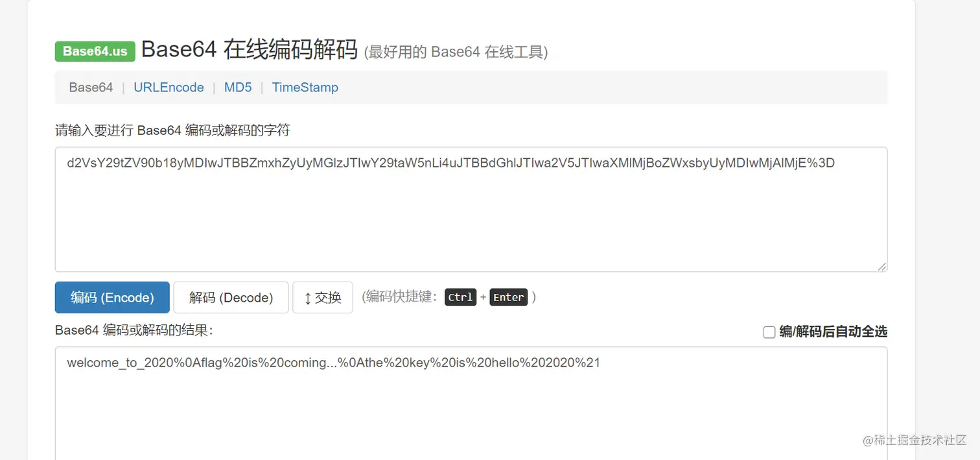Click the Base64 在线编码解码 page title
Image resolution: width=980 pixels, height=460 pixels.
coord(250,50)
